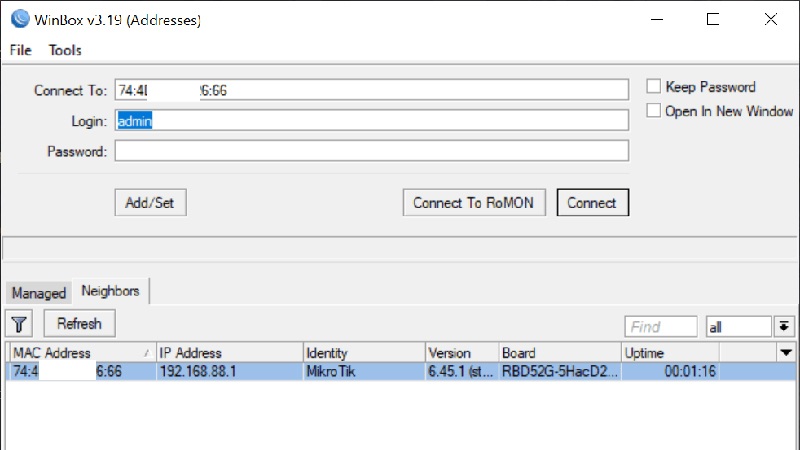
Task: Close the WinBox window
Action: pos(770,19)
